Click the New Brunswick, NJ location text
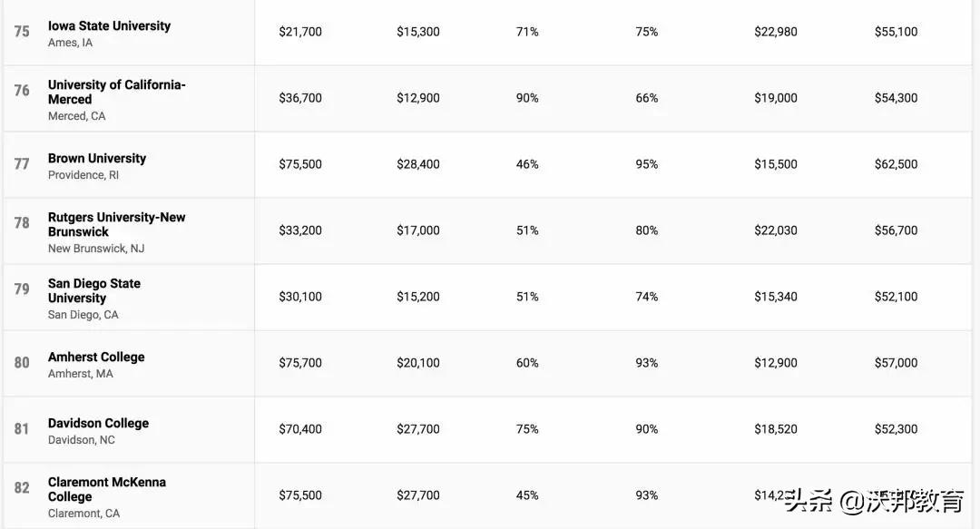 (x=96, y=249)
